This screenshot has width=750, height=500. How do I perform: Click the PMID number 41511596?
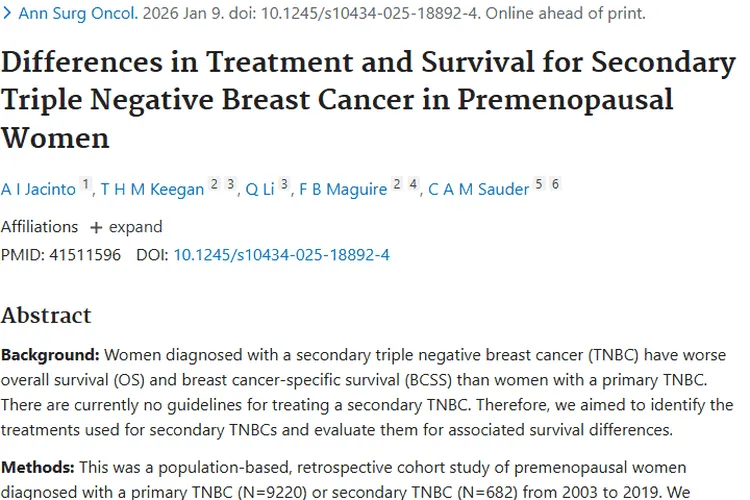coord(85,255)
